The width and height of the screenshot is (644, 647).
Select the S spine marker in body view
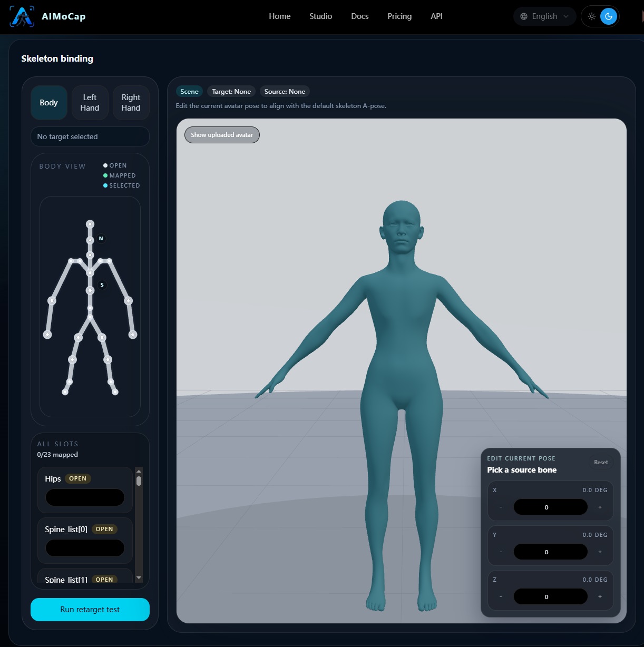tap(102, 285)
